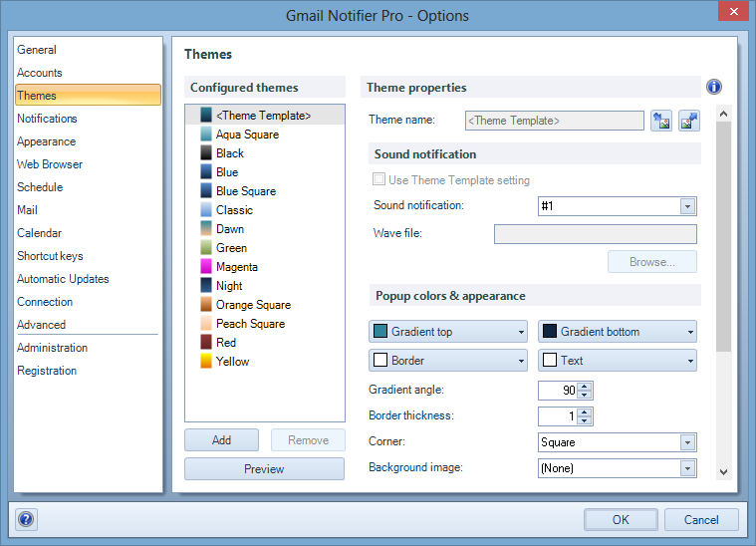This screenshot has height=546, width=756.
Task: Click the Black theme color icon
Action: pyautogui.click(x=206, y=152)
